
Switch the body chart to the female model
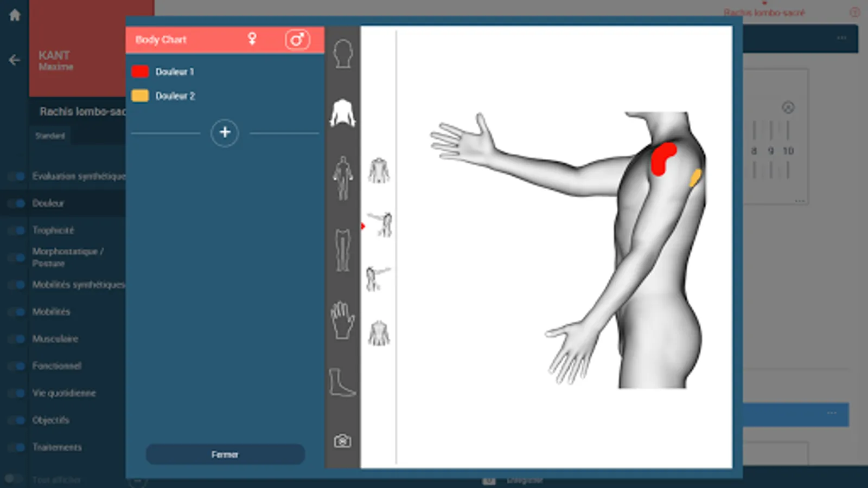click(253, 38)
